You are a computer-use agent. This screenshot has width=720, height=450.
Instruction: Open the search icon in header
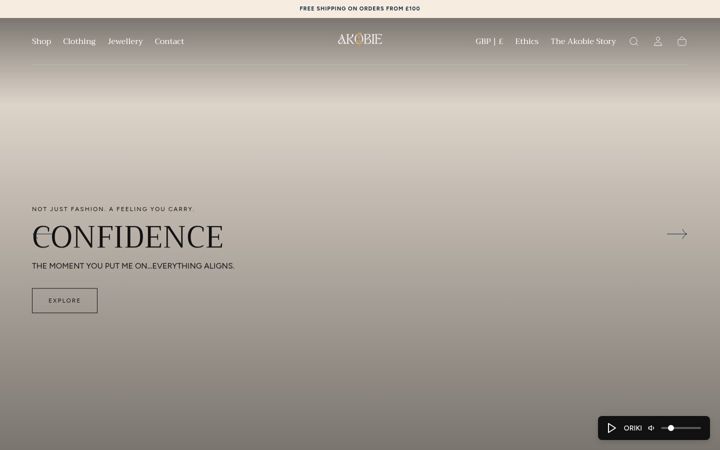(x=634, y=41)
